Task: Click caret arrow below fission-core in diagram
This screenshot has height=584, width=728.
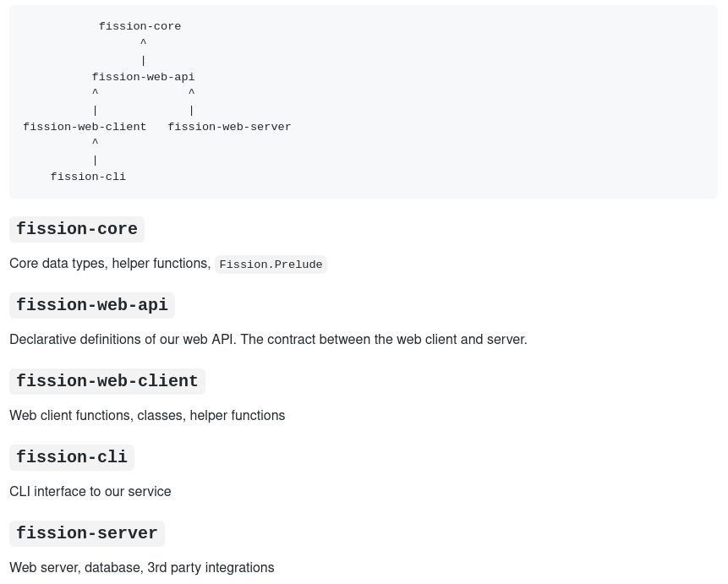Action: tap(143, 42)
